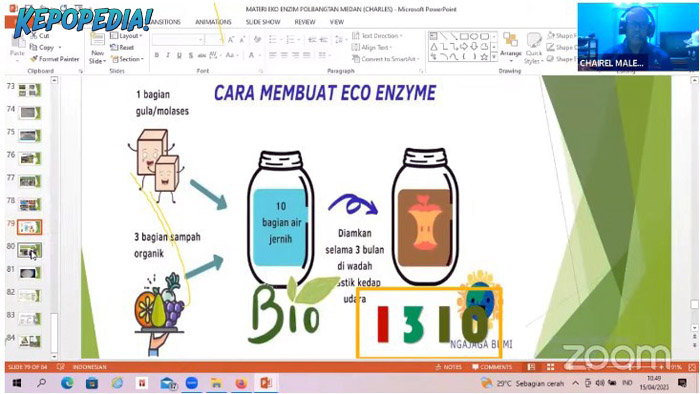Select slide 84 thumbnail
This screenshot has height=394, width=700.
click(x=29, y=341)
